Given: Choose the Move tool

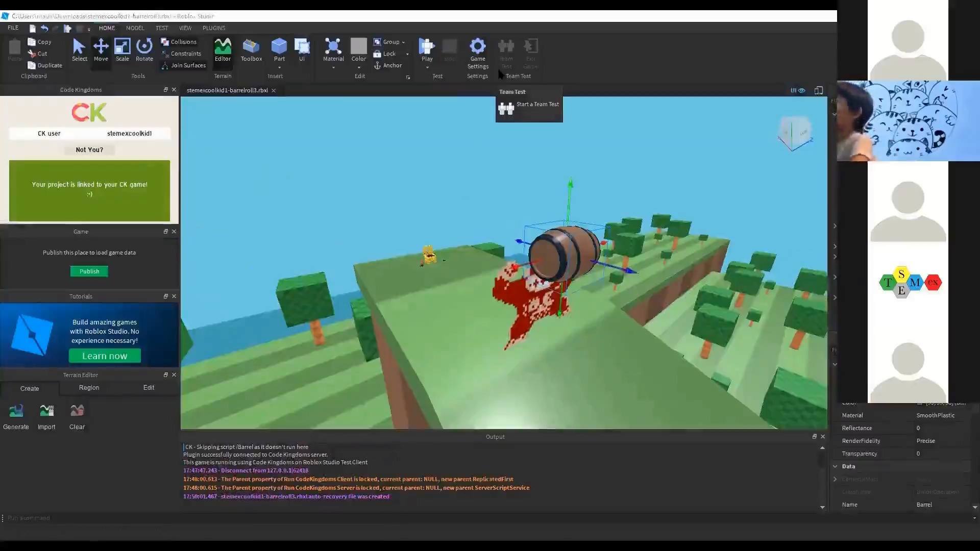Looking at the screenshot, I should point(101,50).
